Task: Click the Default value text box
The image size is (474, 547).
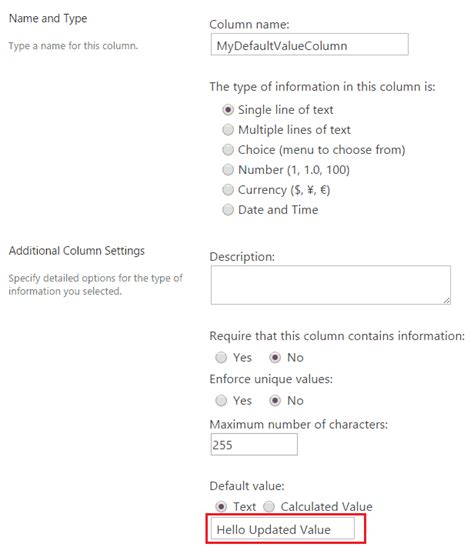Action: (283, 529)
